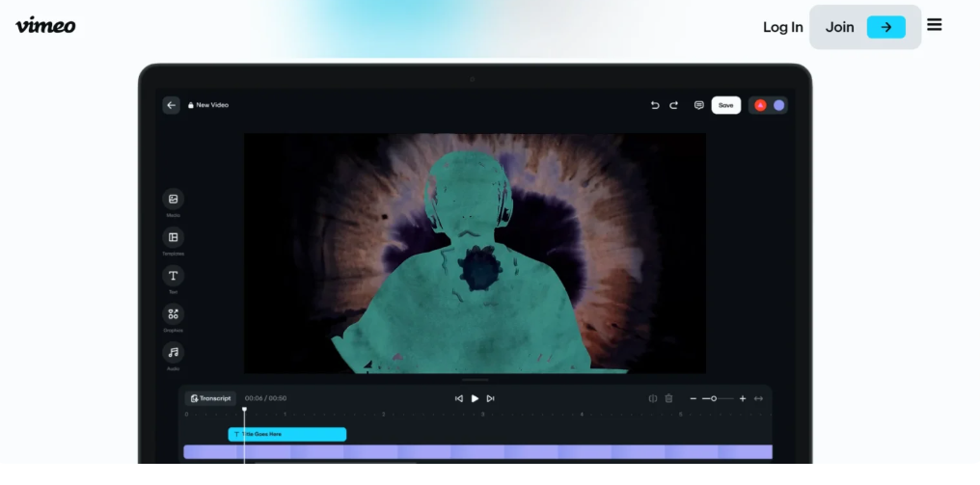This screenshot has width=980, height=485.
Task: Click the blue arrow in Join button
Action: click(885, 27)
